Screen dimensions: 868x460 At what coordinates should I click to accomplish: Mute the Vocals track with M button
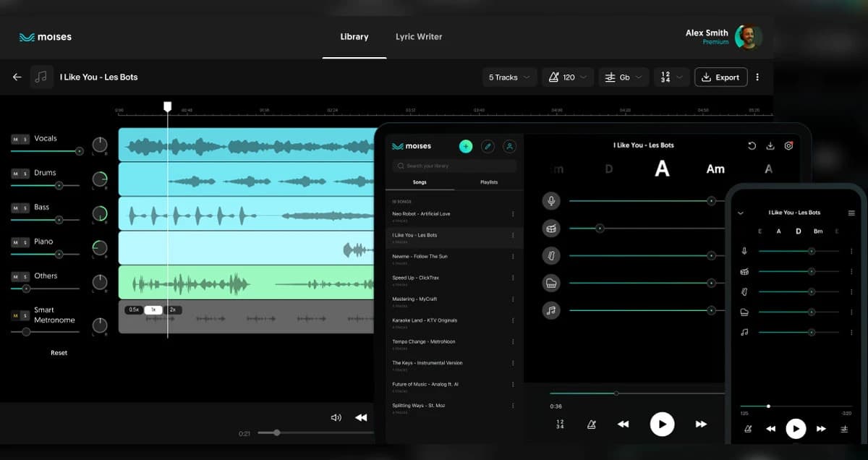click(16, 139)
